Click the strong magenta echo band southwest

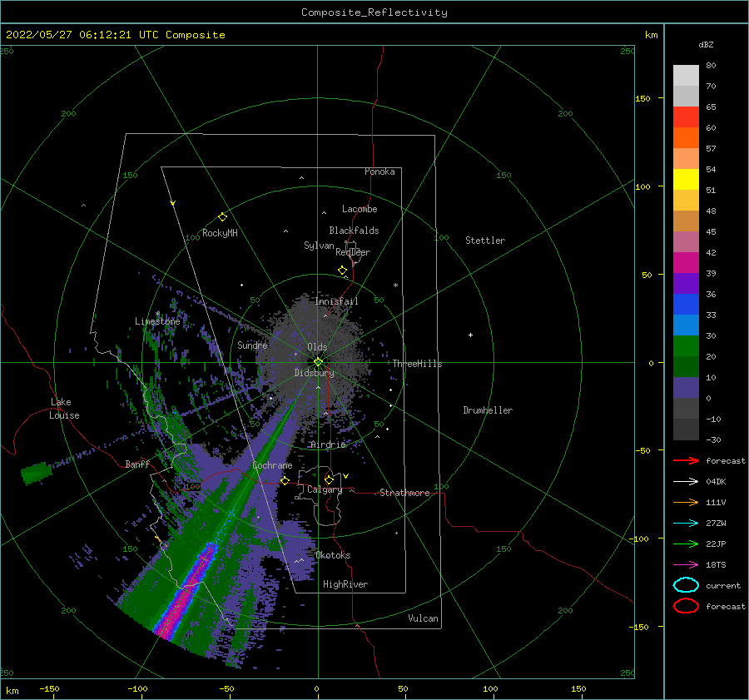point(187,592)
